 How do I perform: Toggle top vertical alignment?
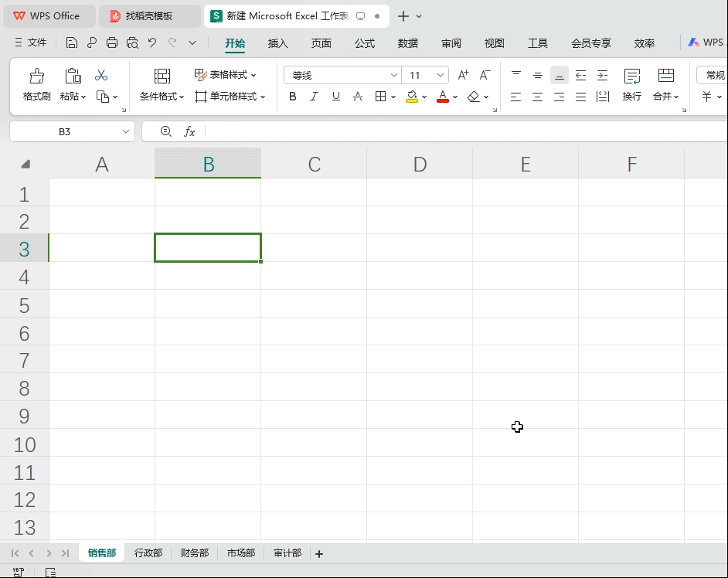[515, 75]
